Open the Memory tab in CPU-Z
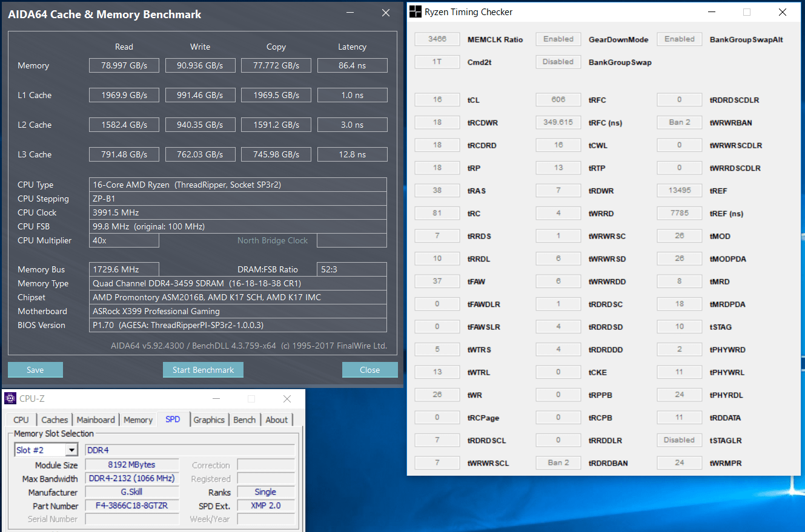 point(138,419)
